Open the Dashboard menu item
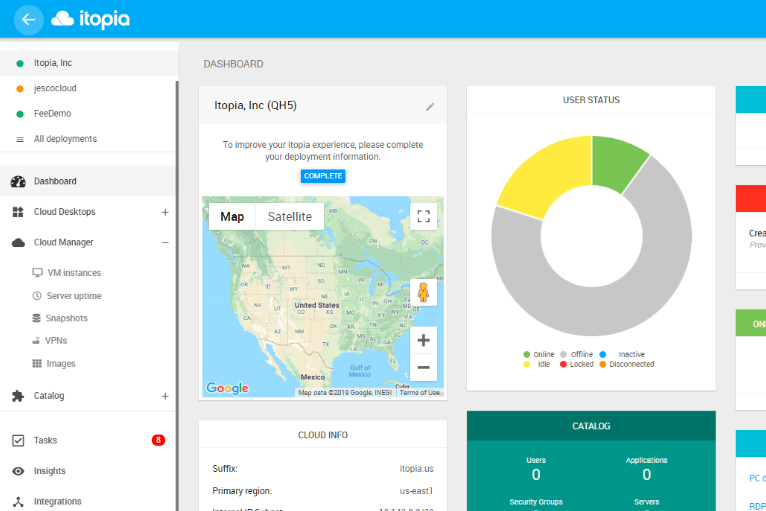This screenshot has width=766, height=511. 88,181
